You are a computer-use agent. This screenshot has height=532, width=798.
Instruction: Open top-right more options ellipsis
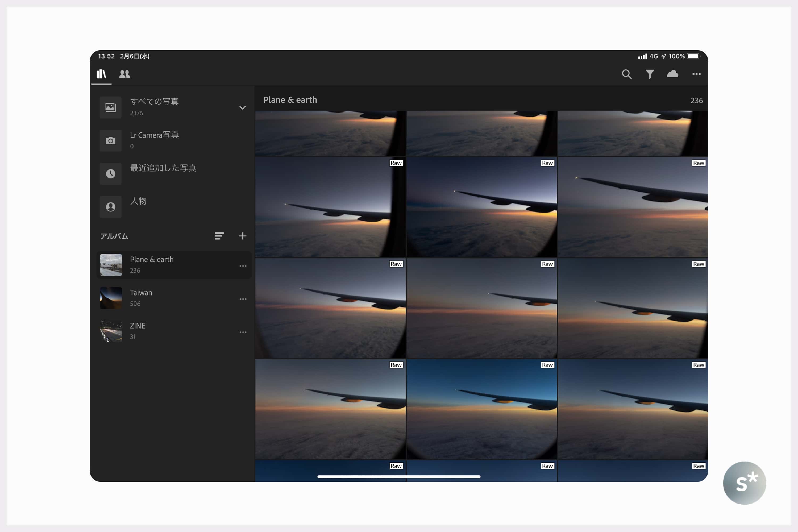coord(696,74)
